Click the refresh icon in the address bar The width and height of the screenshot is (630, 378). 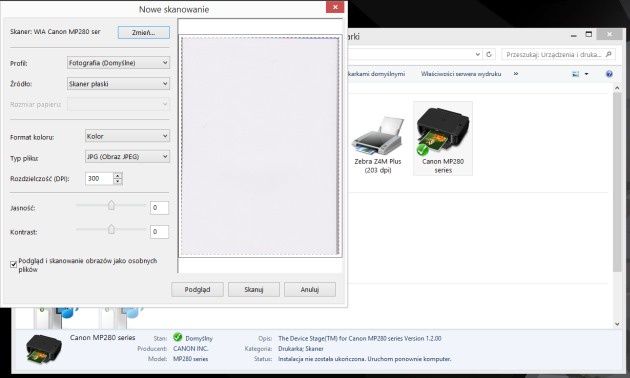(x=489, y=54)
